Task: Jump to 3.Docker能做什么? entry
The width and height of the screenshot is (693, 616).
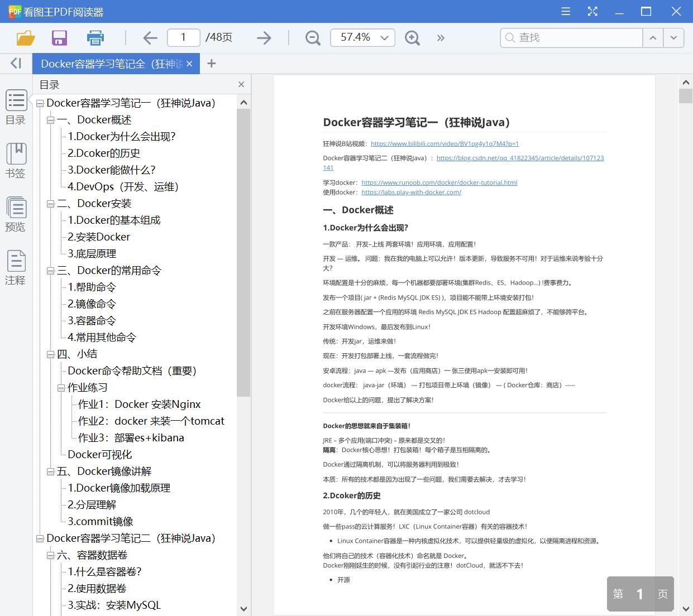Action: pyautogui.click(x=112, y=170)
